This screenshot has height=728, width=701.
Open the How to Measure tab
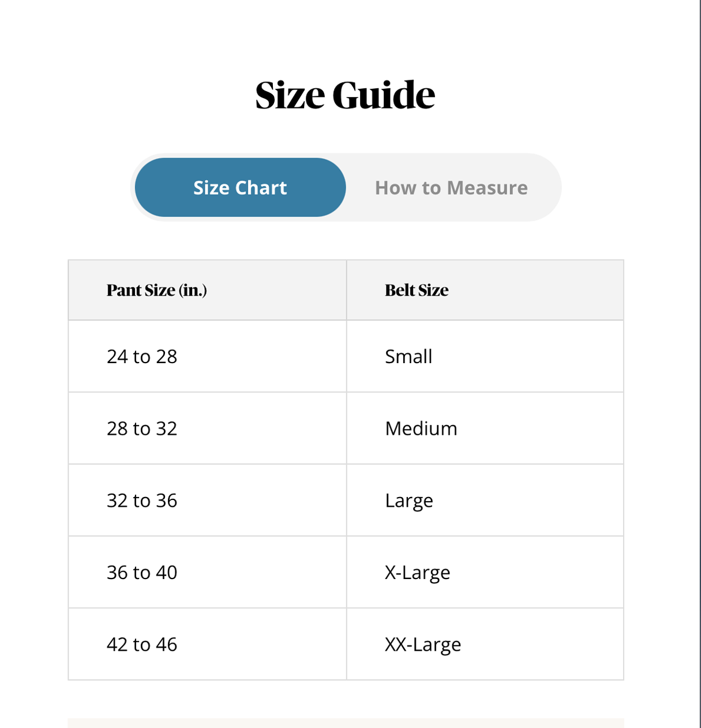pos(451,188)
